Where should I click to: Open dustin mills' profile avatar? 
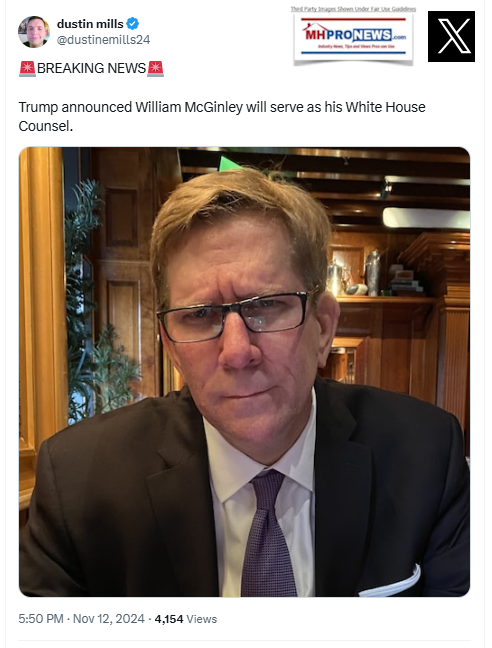[x=34, y=32]
